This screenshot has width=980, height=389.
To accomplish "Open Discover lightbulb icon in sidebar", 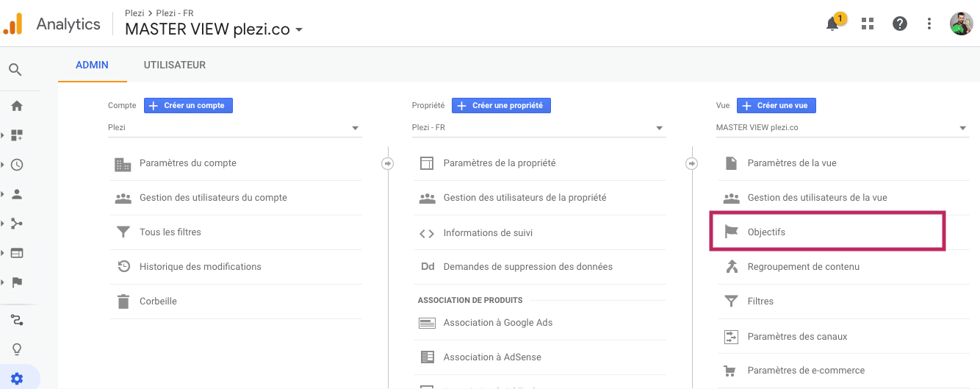I will (17, 349).
